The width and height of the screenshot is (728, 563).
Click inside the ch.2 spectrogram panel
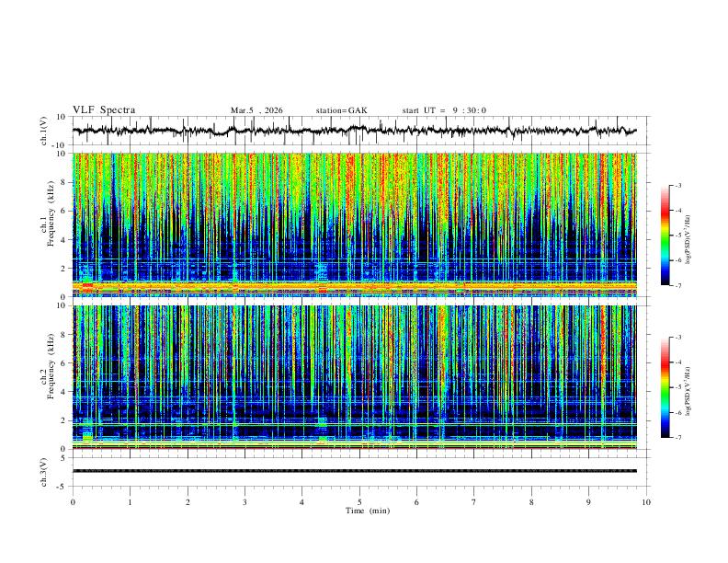[354, 377]
